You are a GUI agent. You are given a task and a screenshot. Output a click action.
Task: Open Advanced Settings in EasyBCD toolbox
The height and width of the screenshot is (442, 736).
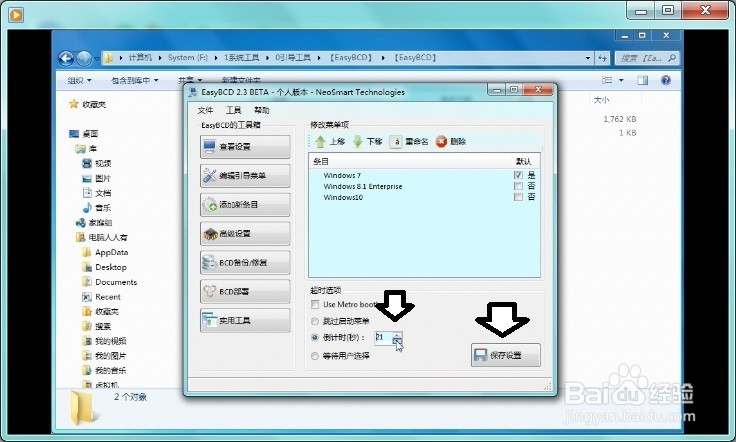point(245,234)
